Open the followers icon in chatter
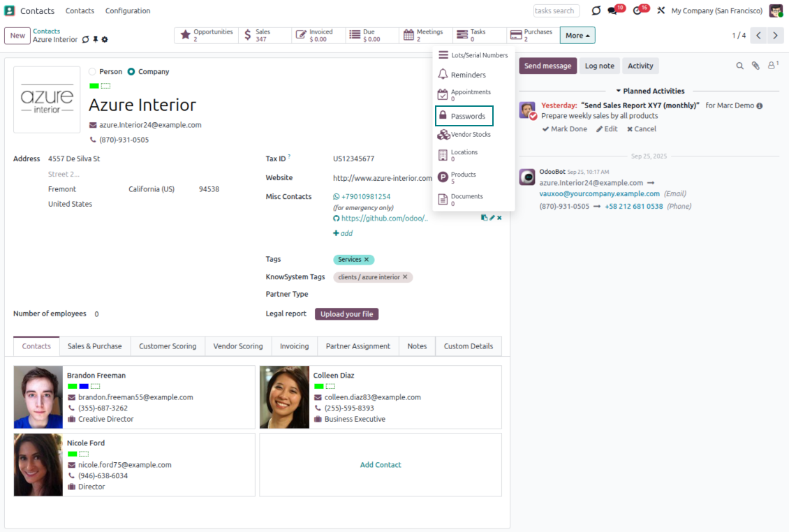The height and width of the screenshot is (532, 789). 772,66
